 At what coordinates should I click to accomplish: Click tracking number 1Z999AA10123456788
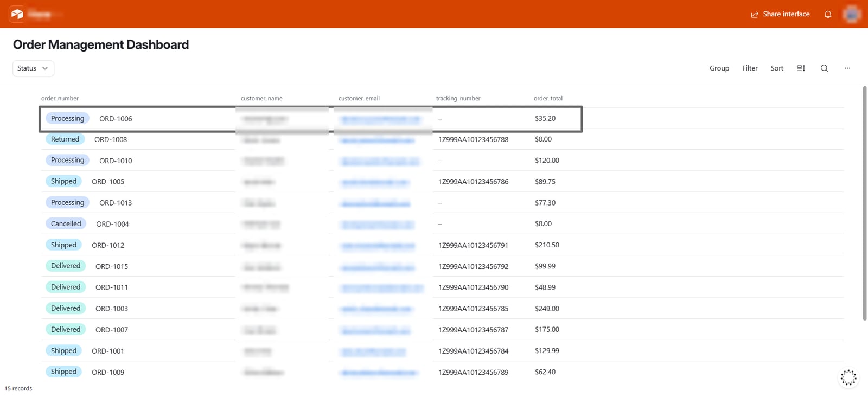click(474, 139)
